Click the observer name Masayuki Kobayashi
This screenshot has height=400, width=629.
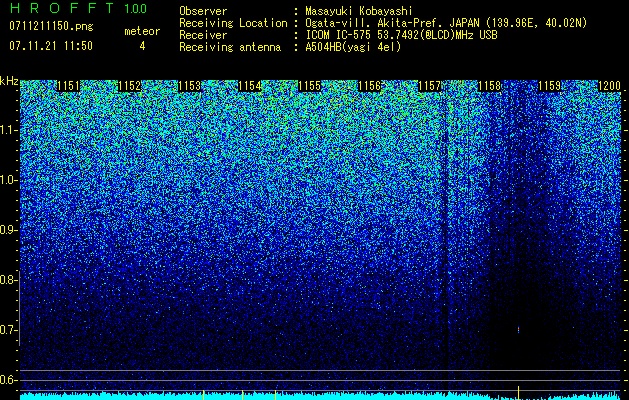(x=359, y=11)
